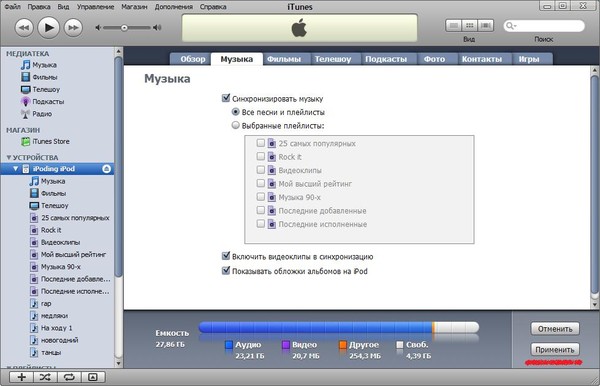This screenshot has width=600, height=386.
Task: Switch to the Телешоу tab
Action: point(333,59)
